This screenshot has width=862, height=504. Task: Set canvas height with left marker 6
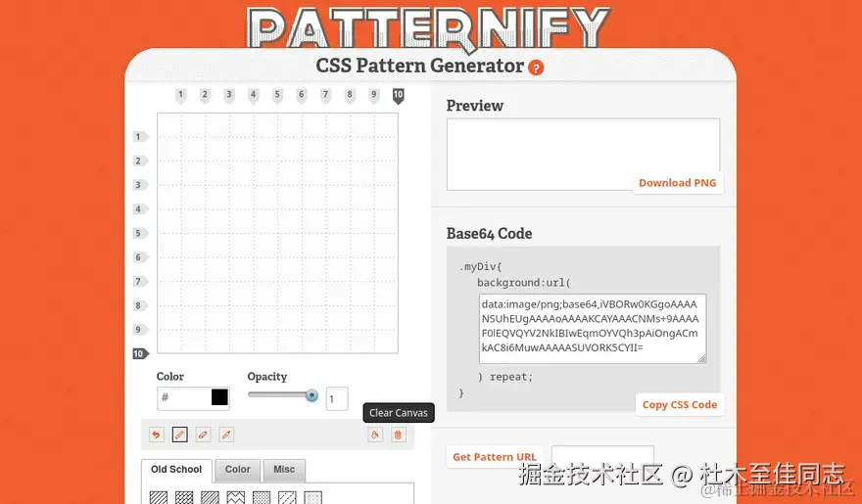(x=140, y=257)
